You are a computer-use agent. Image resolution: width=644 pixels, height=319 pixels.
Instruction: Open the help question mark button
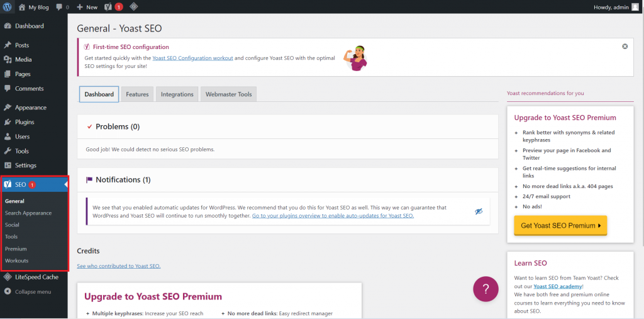pyautogui.click(x=486, y=289)
